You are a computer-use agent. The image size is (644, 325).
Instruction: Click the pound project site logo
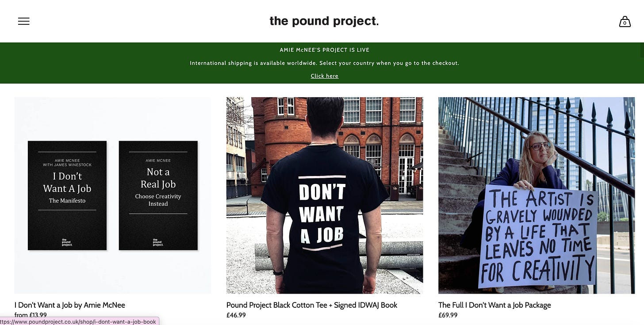tap(324, 21)
